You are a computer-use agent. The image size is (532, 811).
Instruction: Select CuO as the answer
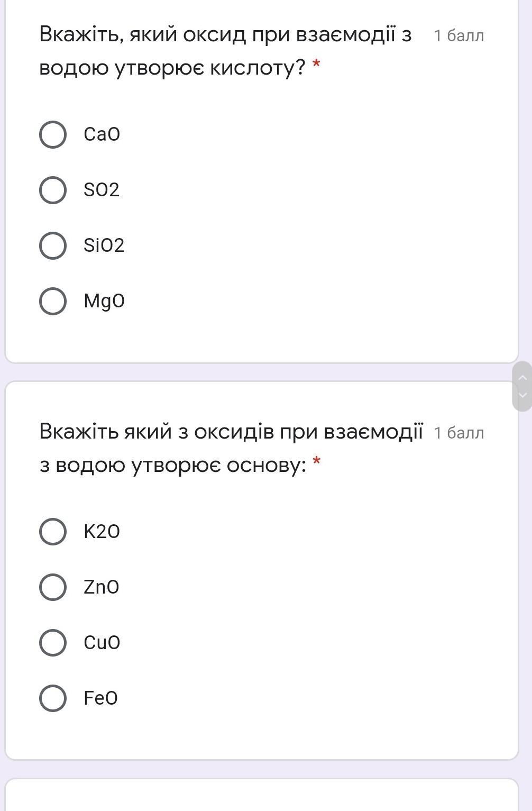tap(53, 643)
